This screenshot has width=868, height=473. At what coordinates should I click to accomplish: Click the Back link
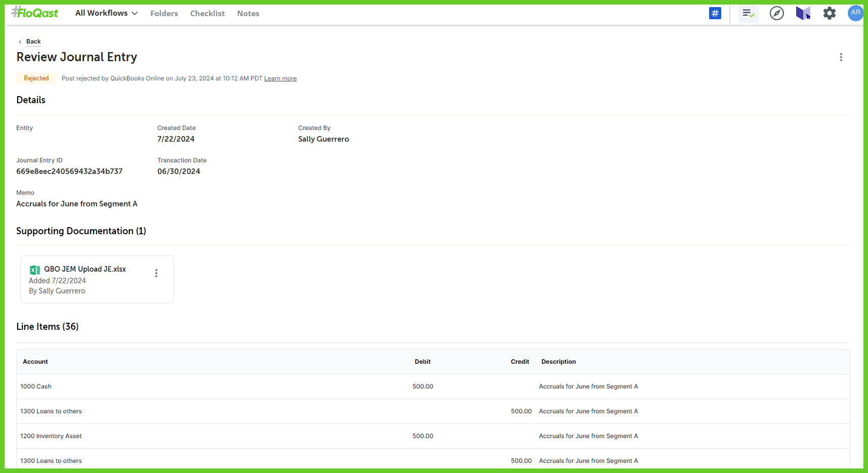[x=33, y=41]
